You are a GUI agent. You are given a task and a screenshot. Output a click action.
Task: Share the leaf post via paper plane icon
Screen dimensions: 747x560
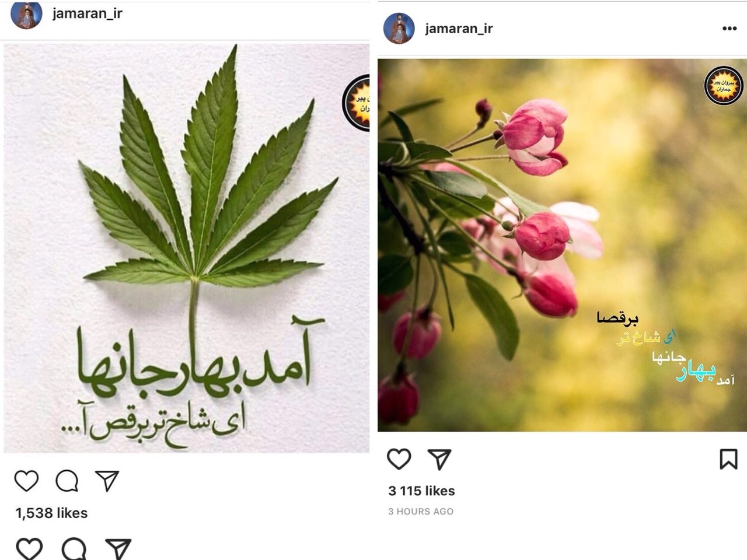[107, 481]
